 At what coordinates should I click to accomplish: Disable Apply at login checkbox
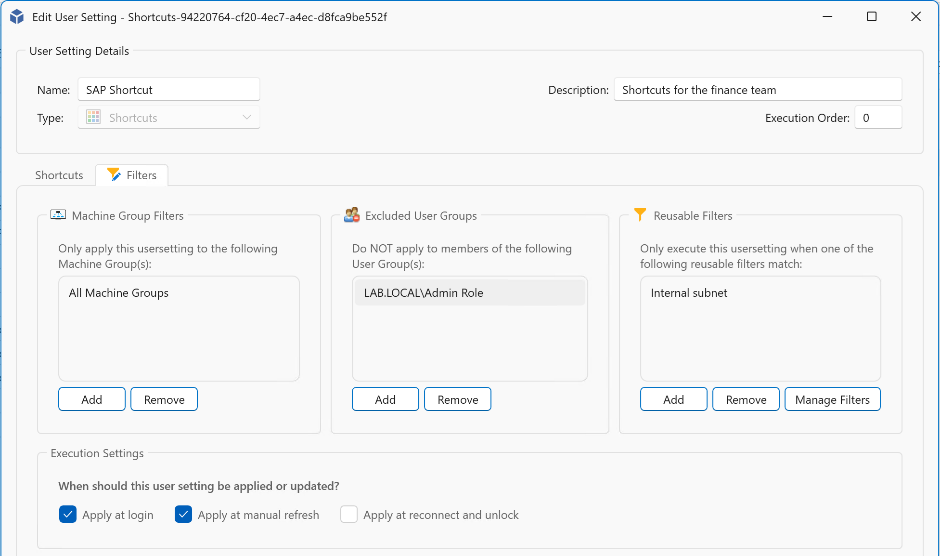[68, 515]
